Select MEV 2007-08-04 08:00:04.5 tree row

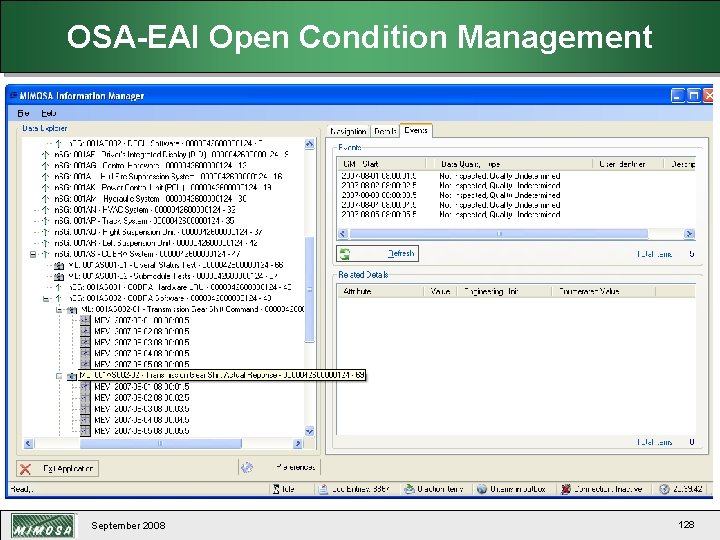(x=141, y=420)
